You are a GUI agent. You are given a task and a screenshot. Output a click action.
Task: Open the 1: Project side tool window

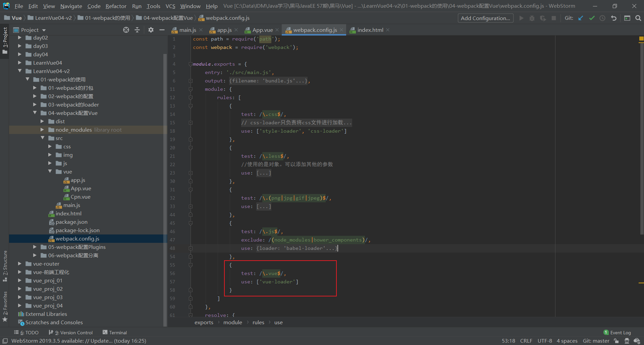click(5, 40)
